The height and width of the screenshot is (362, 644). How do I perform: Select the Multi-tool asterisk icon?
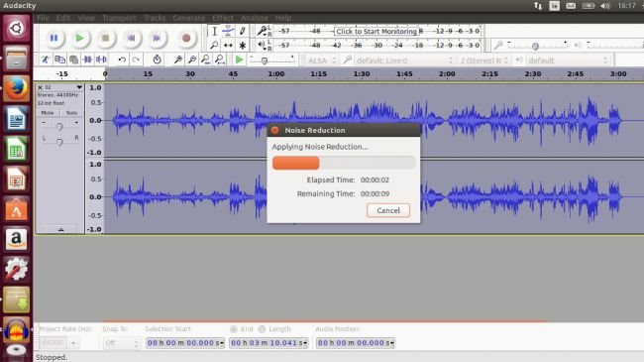coord(243,46)
